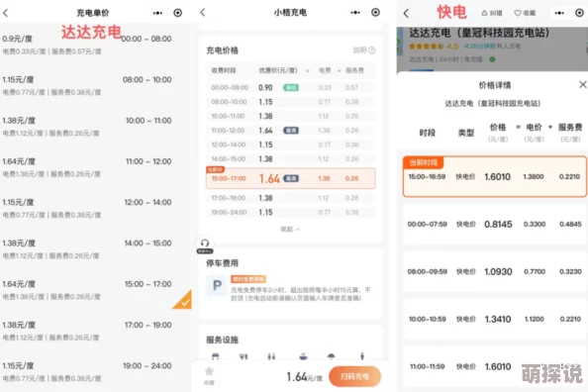This screenshot has height=392, width=588.
Task: Tap the 1.38元/度 10:00 – 11:00 row
Action: tap(96, 127)
